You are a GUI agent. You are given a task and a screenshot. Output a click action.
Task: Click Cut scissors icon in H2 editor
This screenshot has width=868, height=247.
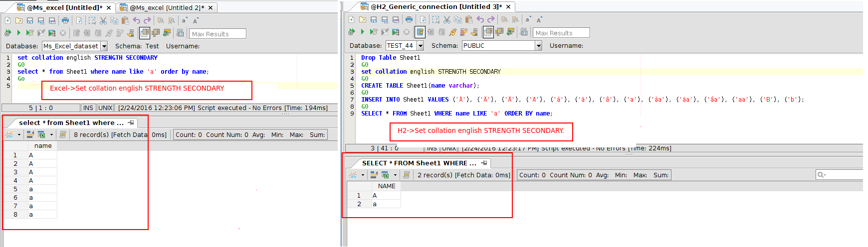click(447, 20)
